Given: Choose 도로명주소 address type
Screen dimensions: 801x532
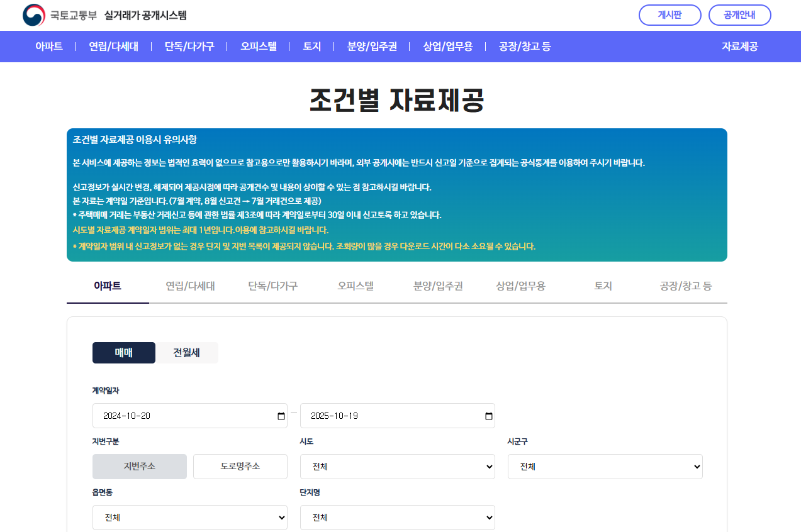Looking at the screenshot, I should (x=240, y=467).
